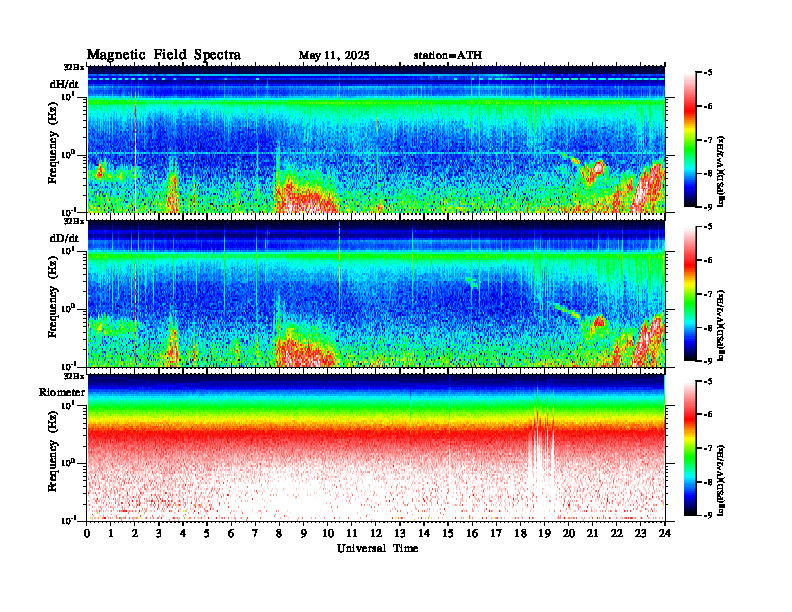792x612 pixels.
Task: Click the "-6" tick of Riometer color bar
Action: tap(708, 414)
